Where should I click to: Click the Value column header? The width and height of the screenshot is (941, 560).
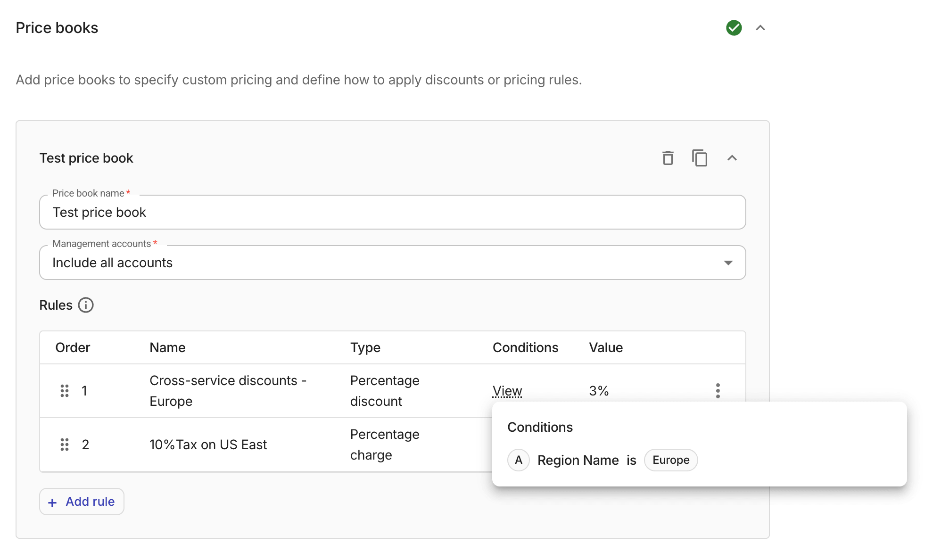tap(606, 347)
